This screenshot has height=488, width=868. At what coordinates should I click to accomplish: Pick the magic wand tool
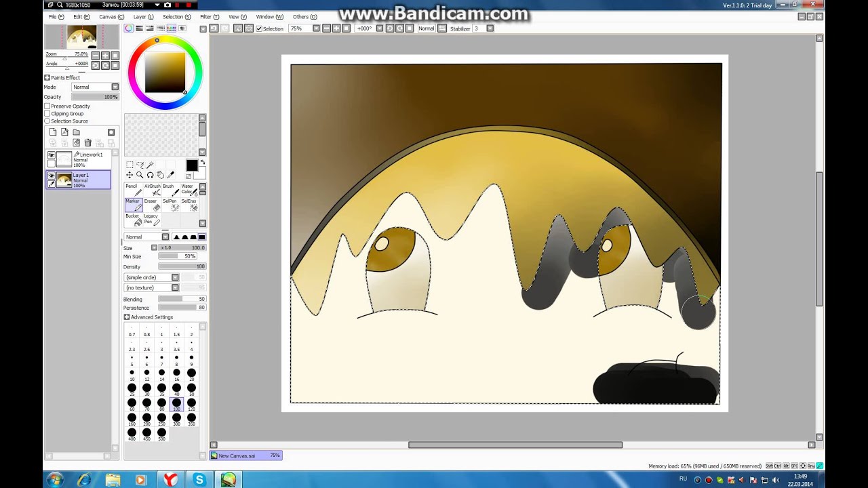(x=150, y=165)
